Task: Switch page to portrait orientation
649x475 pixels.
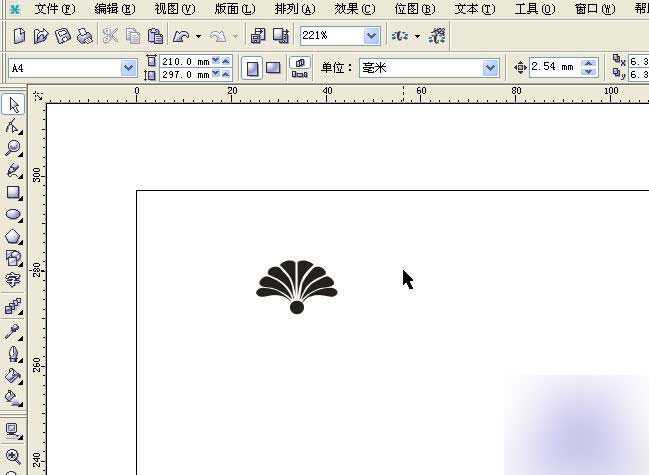Action: [252, 68]
